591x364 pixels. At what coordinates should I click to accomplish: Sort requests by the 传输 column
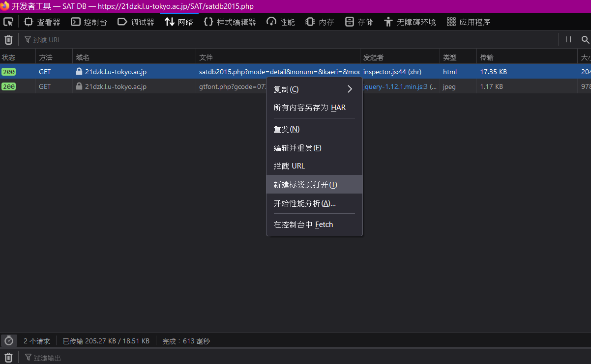486,56
